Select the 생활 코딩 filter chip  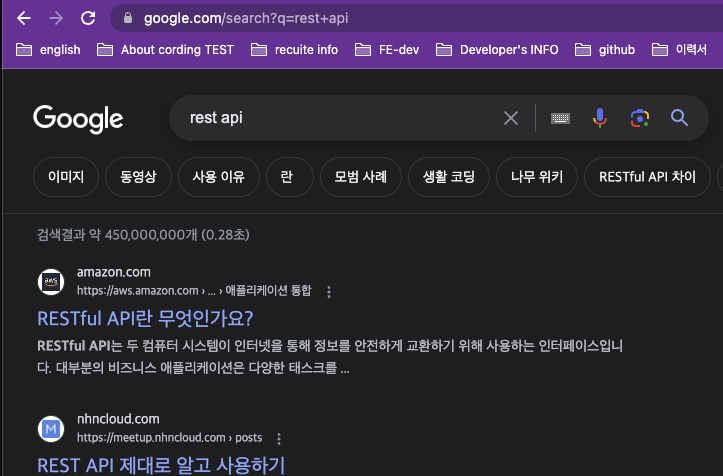pos(449,177)
